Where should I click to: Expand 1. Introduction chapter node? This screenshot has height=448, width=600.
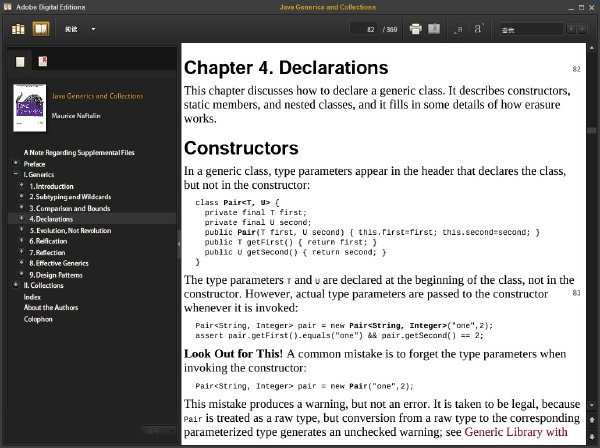click(21, 186)
